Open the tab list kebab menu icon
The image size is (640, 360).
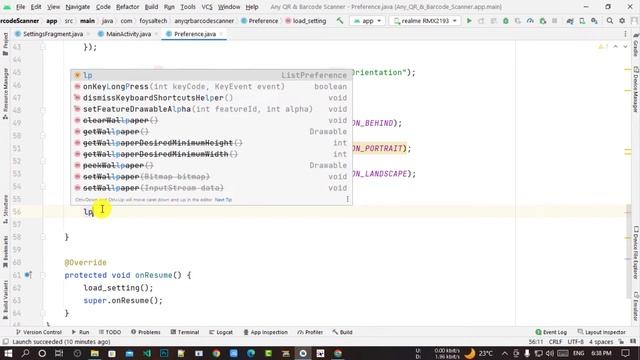coord(625,34)
